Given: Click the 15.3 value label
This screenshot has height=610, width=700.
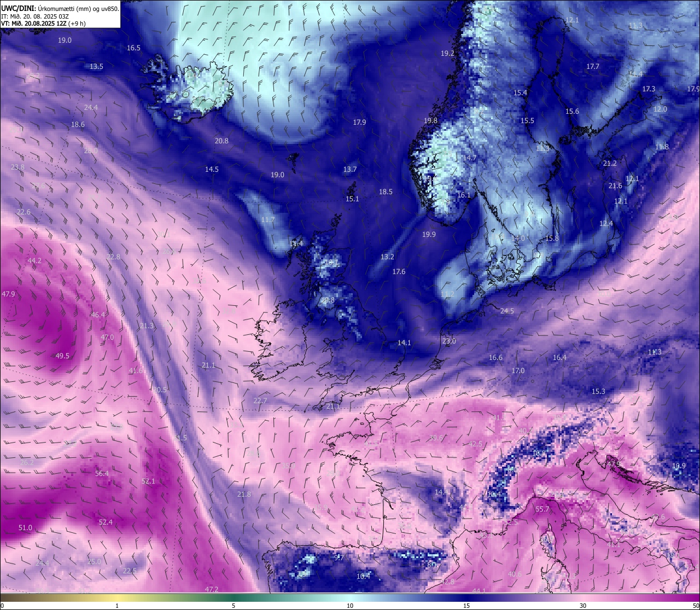Looking at the screenshot, I should point(598,392).
